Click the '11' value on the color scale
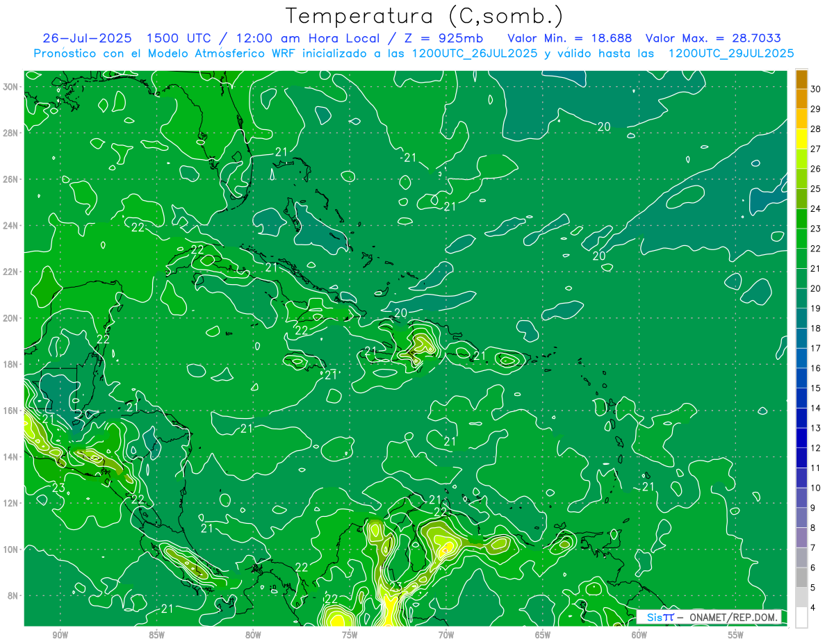The height and width of the screenshot is (644, 834). click(x=816, y=468)
